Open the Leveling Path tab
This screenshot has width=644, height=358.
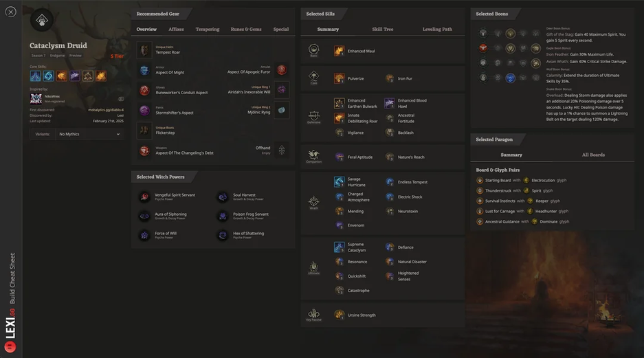437,29
